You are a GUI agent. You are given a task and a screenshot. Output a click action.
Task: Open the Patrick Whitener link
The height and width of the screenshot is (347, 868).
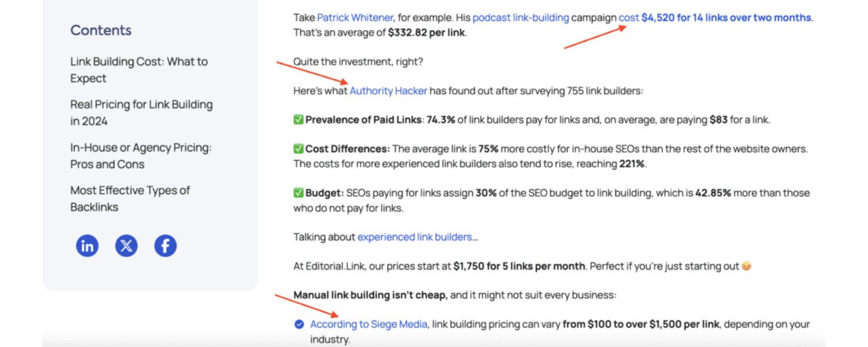click(355, 18)
